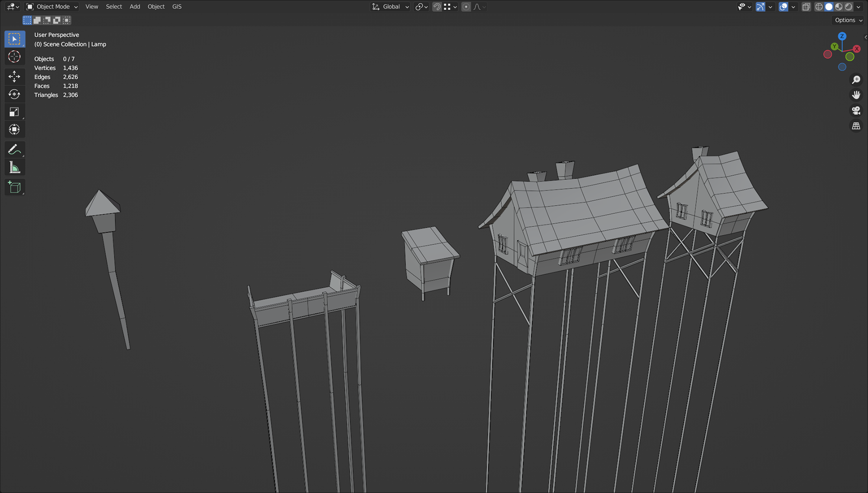Image resolution: width=868 pixels, height=493 pixels.
Task: Toggle snapping magnet button
Action: [437, 7]
